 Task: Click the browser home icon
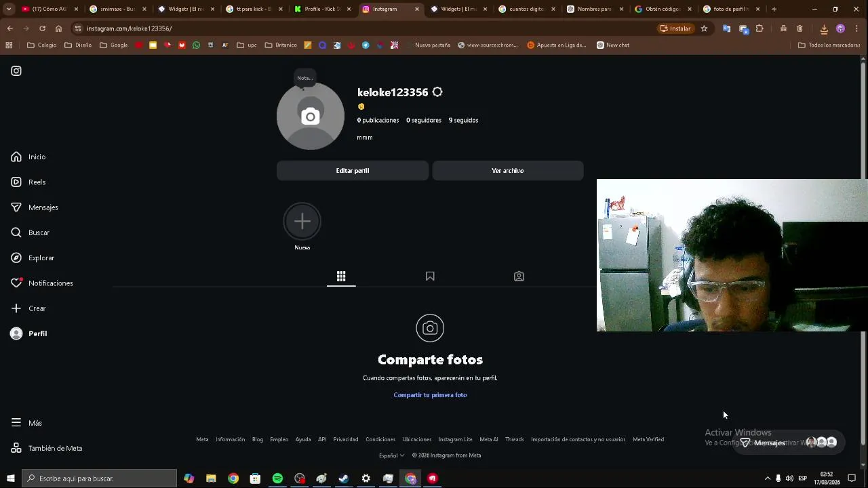click(58, 28)
